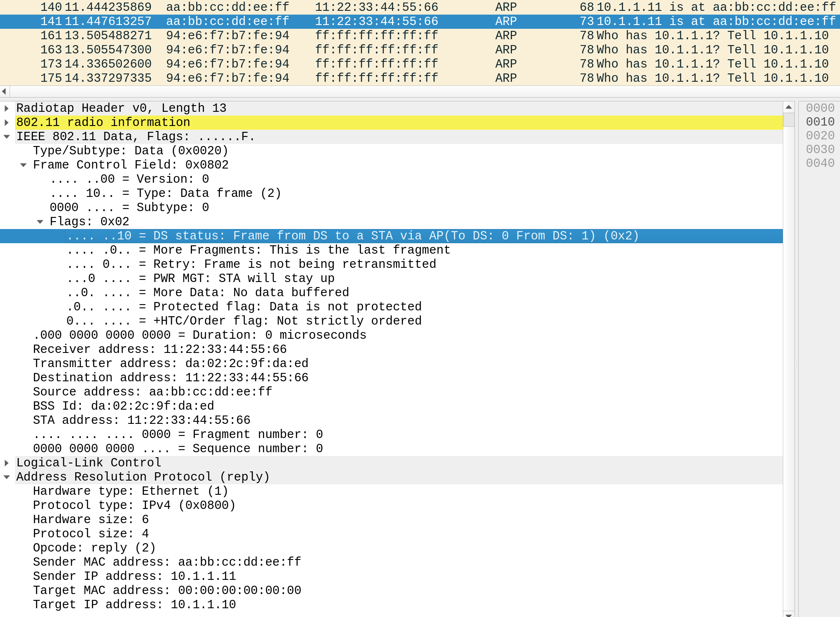840x617 pixels.
Task: Collapse the IEEE 802.11 Data tree
Action: click(x=7, y=137)
